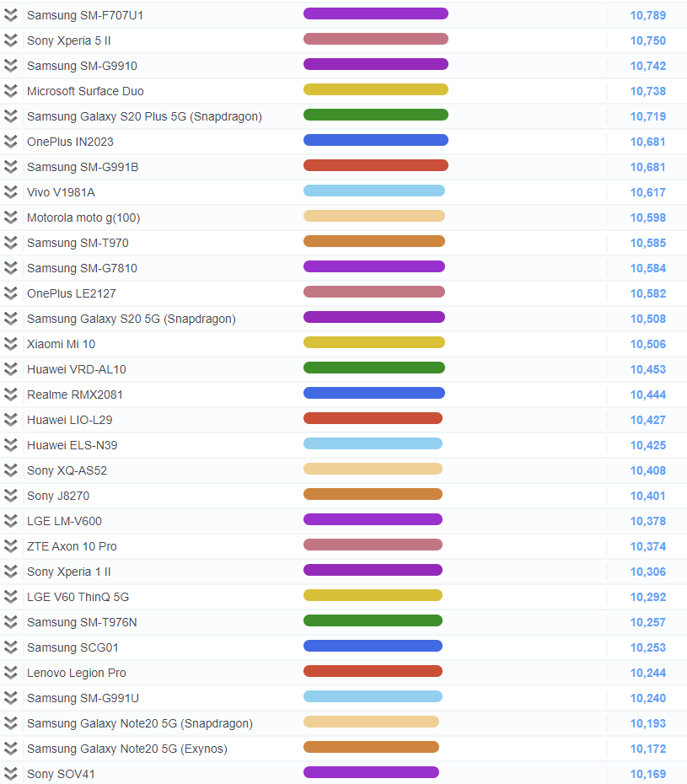This screenshot has width=687, height=784.
Task: Click the score 10,789
Action: tap(648, 15)
